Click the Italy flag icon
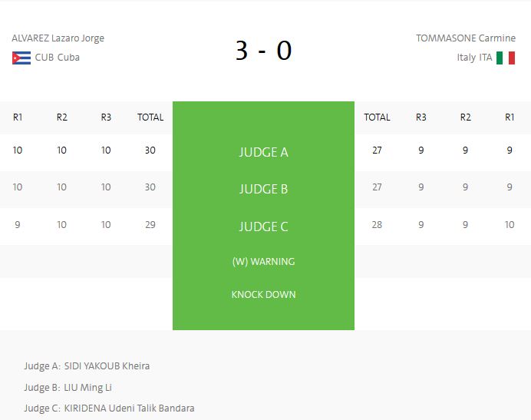This screenshot has width=531, height=420. tap(506, 58)
